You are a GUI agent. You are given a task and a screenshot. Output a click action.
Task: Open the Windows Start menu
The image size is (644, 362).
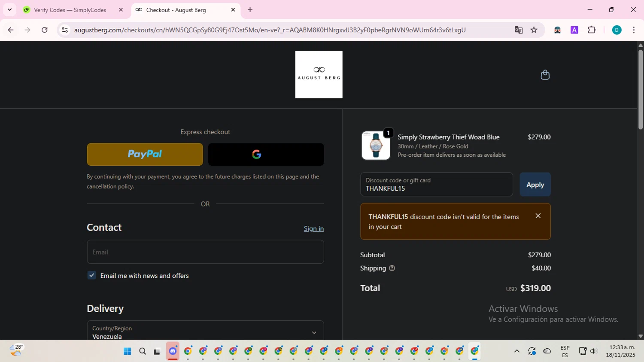[127, 351]
